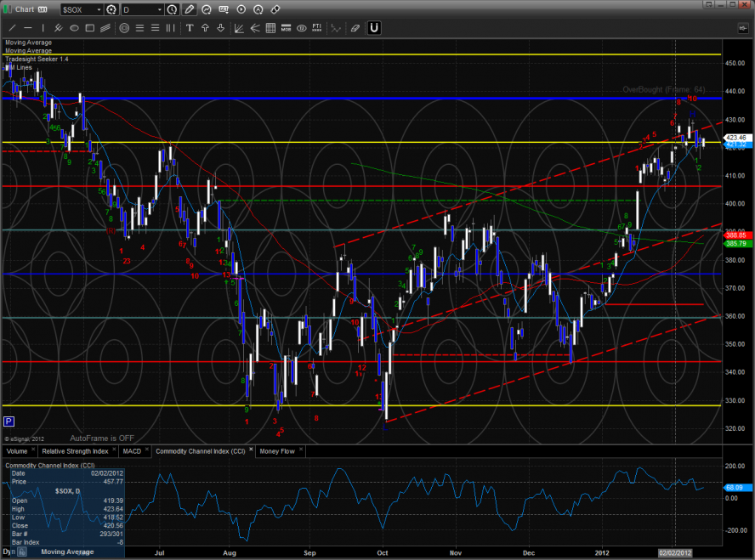Toggle the green chart link indicator
The height and width of the screenshot is (560, 755).
(x=7, y=9)
